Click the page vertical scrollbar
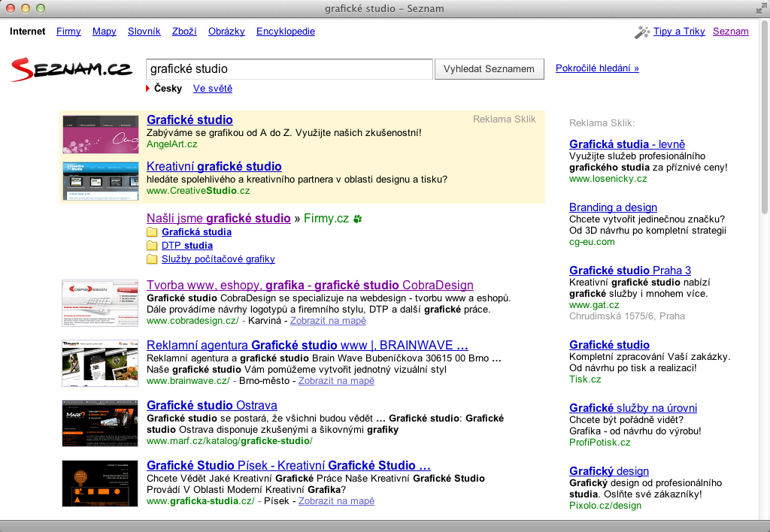 pyautogui.click(x=765, y=118)
